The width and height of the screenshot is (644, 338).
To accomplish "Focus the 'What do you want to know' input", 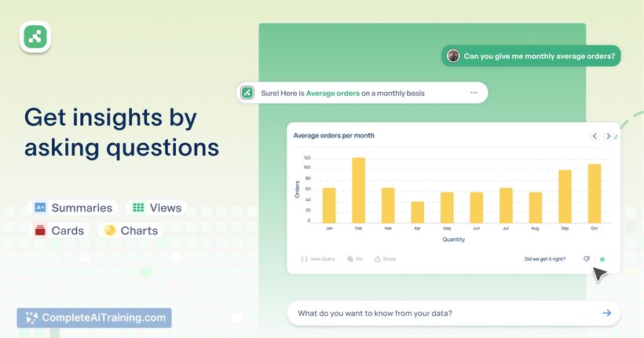I will (453, 314).
